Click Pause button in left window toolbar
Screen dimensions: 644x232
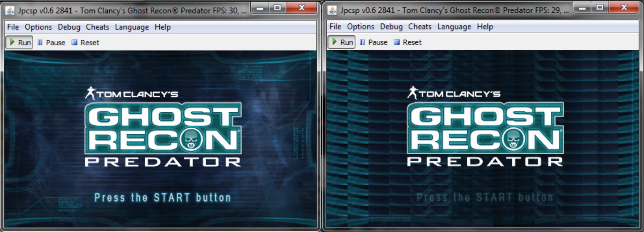pos(51,42)
